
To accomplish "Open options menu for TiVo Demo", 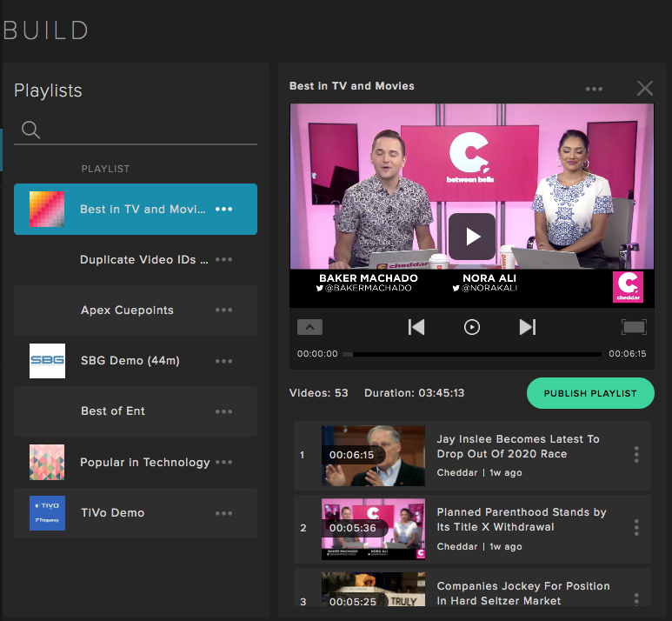I will coord(223,513).
